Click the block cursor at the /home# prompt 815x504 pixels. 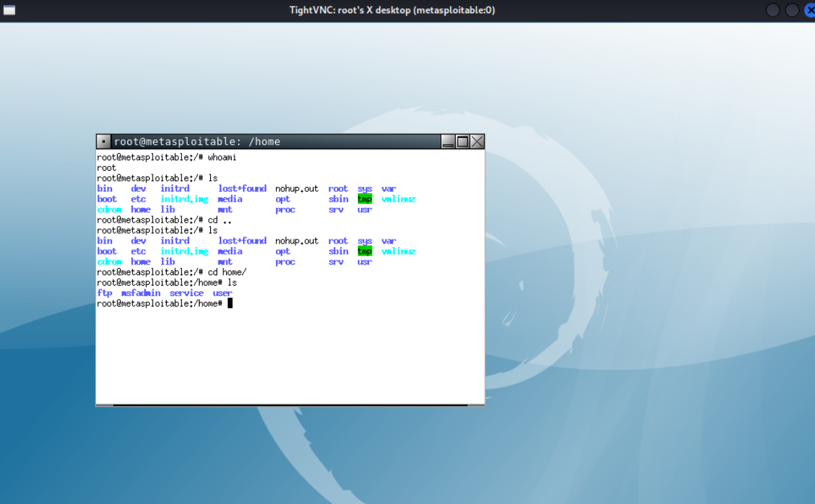pyautogui.click(x=230, y=303)
